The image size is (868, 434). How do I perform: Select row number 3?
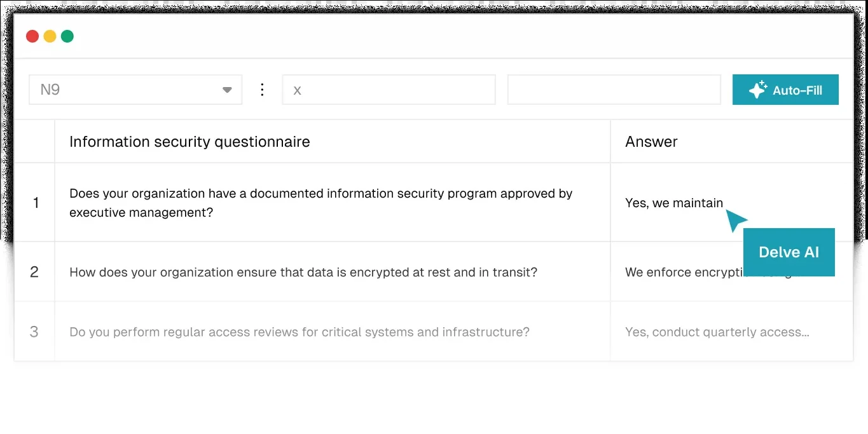[35, 332]
